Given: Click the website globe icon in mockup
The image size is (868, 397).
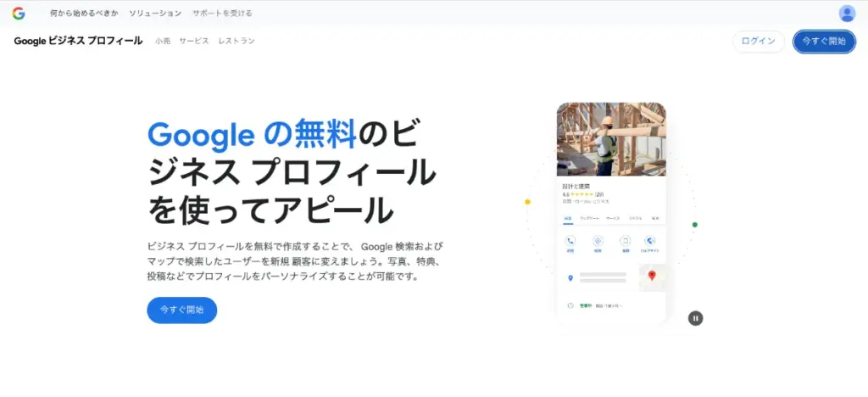Looking at the screenshot, I should (650, 242).
